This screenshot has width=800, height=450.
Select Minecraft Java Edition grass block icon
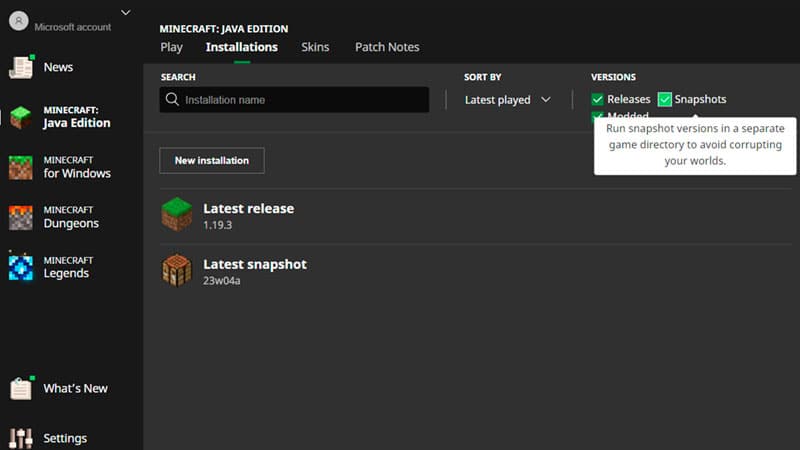click(x=21, y=117)
